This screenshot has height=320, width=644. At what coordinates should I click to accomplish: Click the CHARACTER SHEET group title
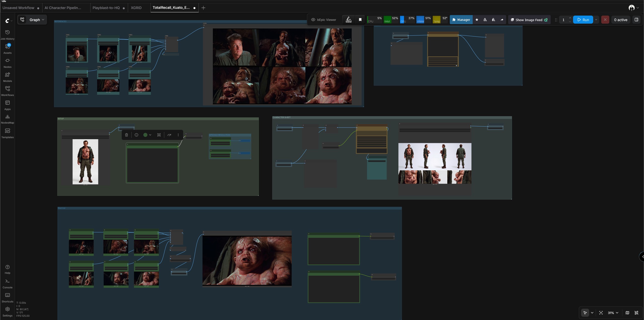[281, 118]
